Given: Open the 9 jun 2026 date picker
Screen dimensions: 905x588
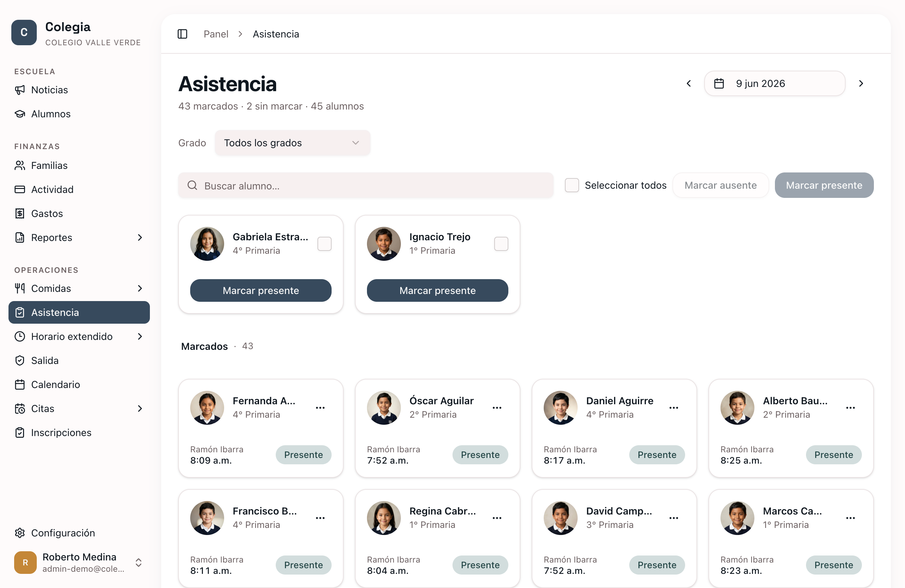Looking at the screenshot, I should coord(775,83).
